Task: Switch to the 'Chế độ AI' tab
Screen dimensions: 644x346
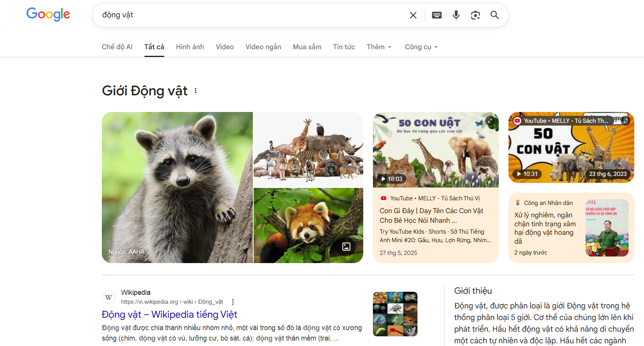Action: click(117, 47)
